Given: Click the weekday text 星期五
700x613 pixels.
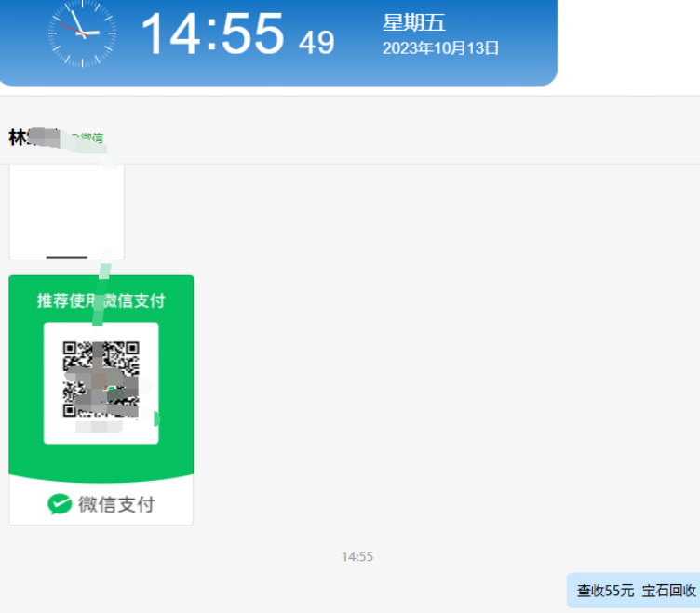Looking at the screenshot, I should pyautogui.click(x=414, y=22).
